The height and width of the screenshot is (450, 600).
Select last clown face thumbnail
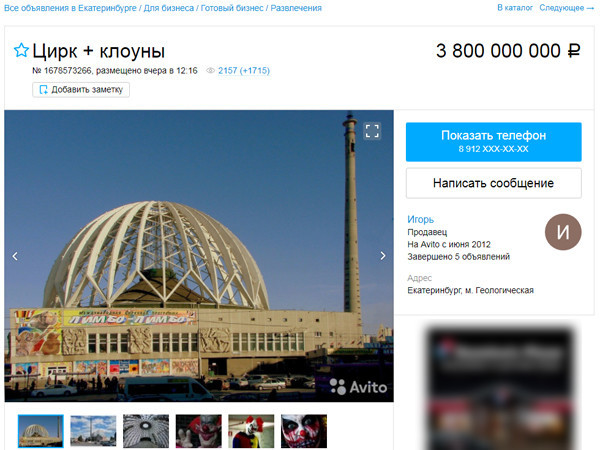click(304, 431)
